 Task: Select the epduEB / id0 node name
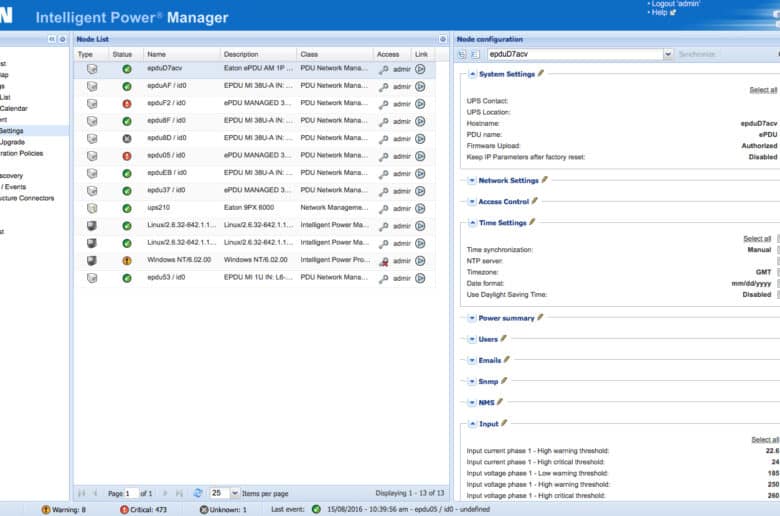pyautogui.click(x=167, y=173)
